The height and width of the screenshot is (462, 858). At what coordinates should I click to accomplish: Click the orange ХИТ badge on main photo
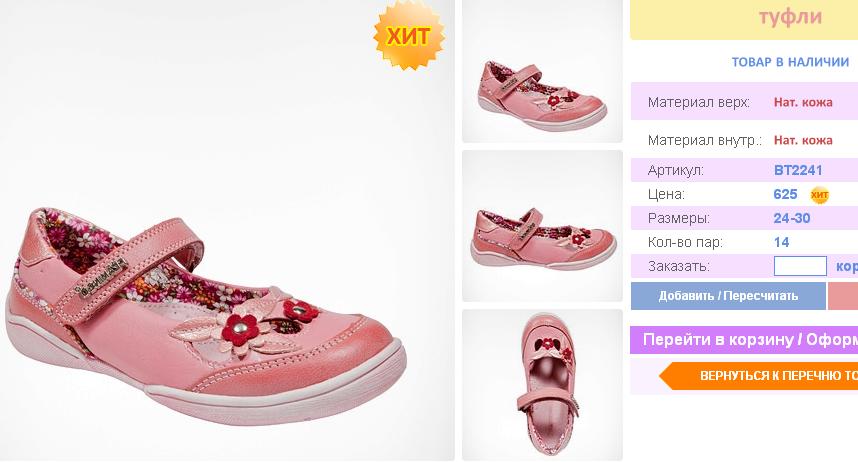point(409,36)
